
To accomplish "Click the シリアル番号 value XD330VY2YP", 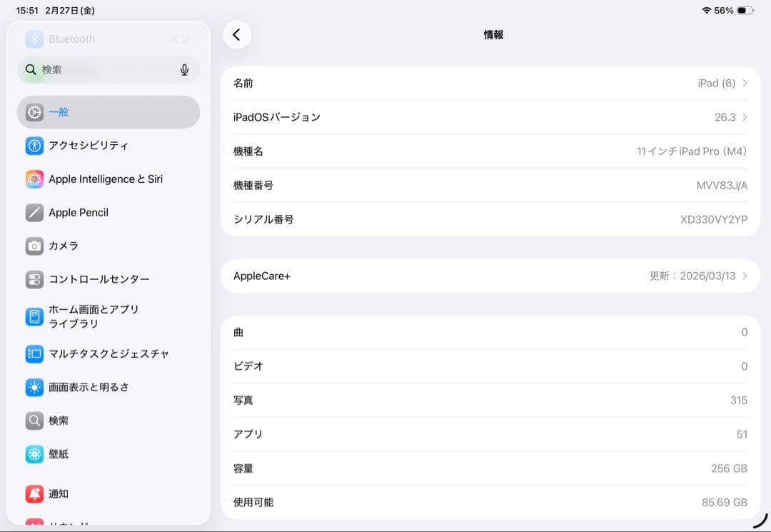I will pyautogui.click(x=714, y=219).
